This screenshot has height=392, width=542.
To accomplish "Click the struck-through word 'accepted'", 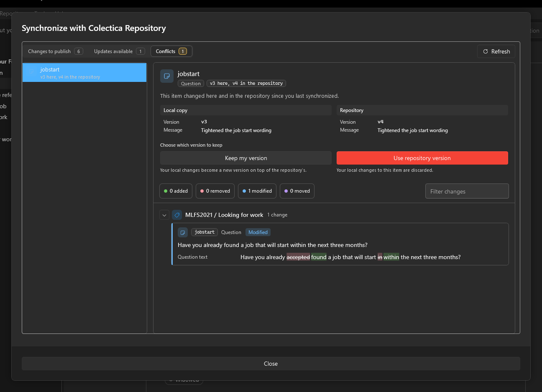I will click(298, 257).
